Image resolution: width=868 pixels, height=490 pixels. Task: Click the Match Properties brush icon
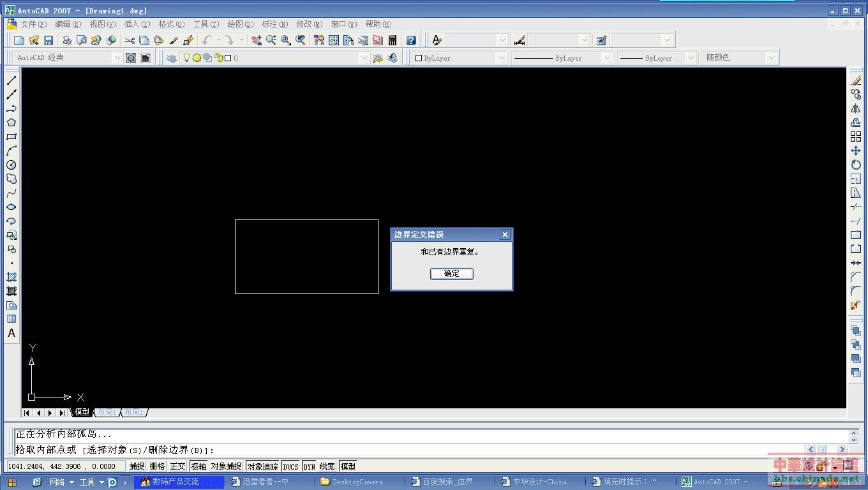click(173, 40)
